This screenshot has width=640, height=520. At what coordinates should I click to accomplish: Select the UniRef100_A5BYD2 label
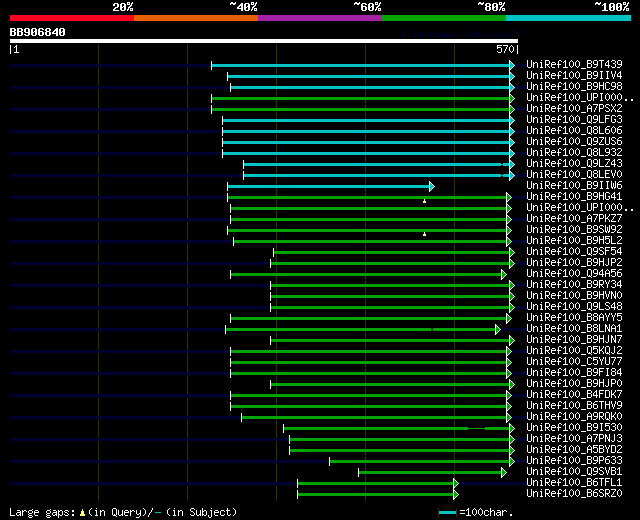pos(574,450)
